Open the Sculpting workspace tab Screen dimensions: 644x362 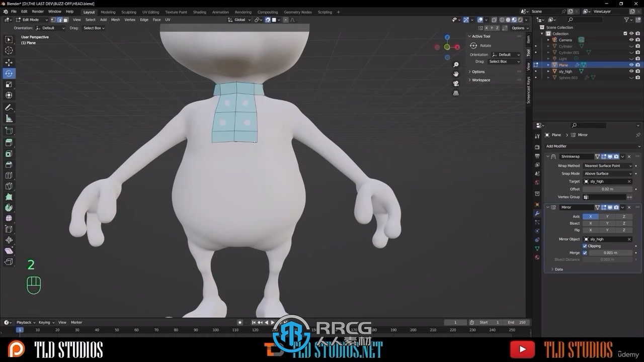coord(129,12)
